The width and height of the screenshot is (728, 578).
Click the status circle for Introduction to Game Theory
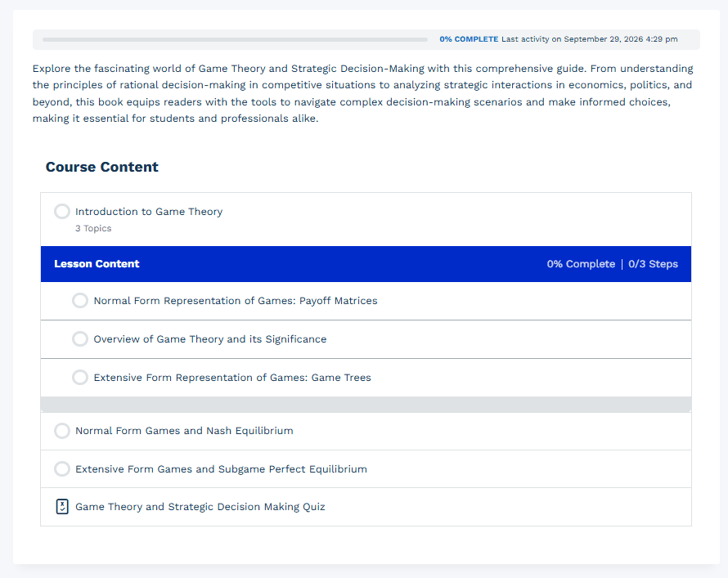tap(61, 212)
